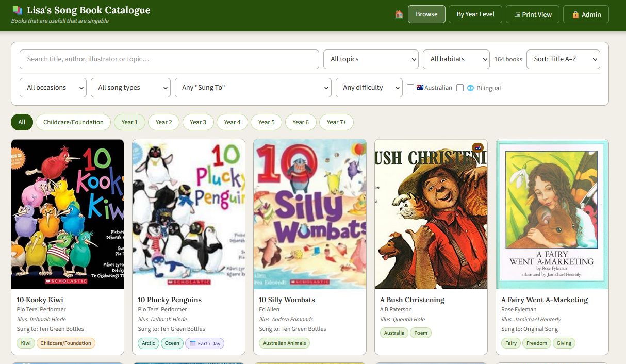Click the Australian Animals tag
This screenshot has height=364, width=626.
[x=284, y=343]
